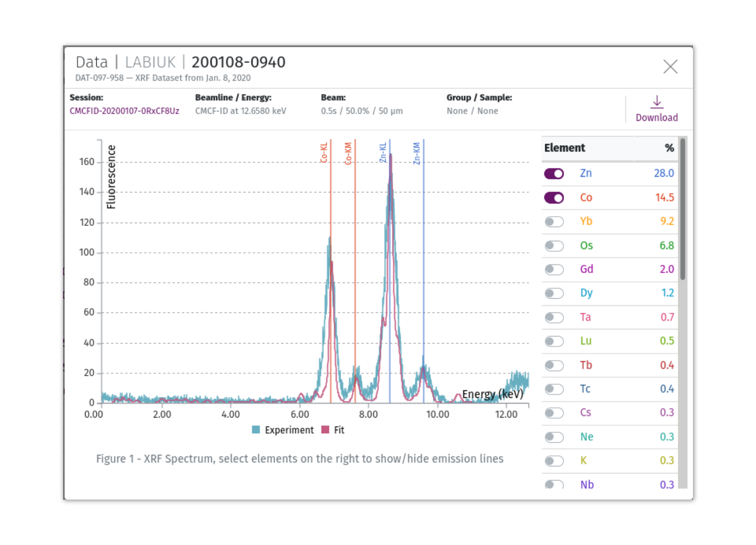Click the % column header
This screenshot has height=545, width=756.
(669, 148)
